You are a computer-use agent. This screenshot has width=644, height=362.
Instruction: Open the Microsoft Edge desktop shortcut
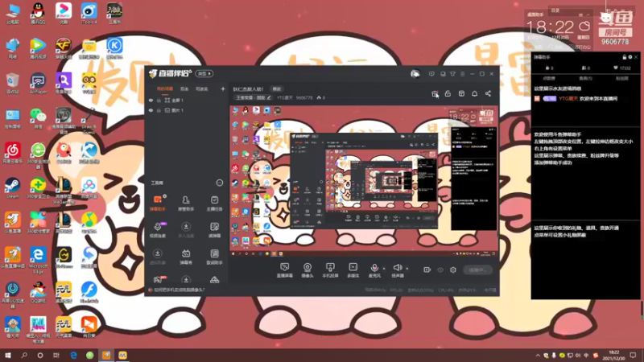(x=38, y=260)
